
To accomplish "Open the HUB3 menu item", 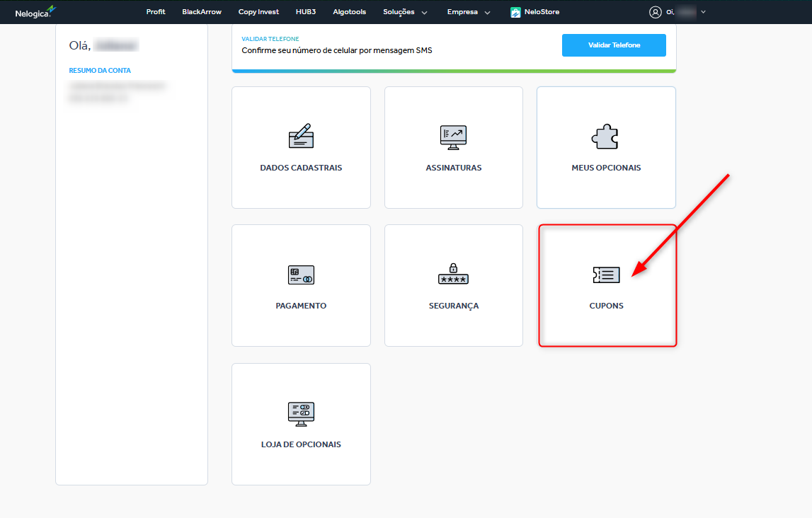I will click(306, 12).
